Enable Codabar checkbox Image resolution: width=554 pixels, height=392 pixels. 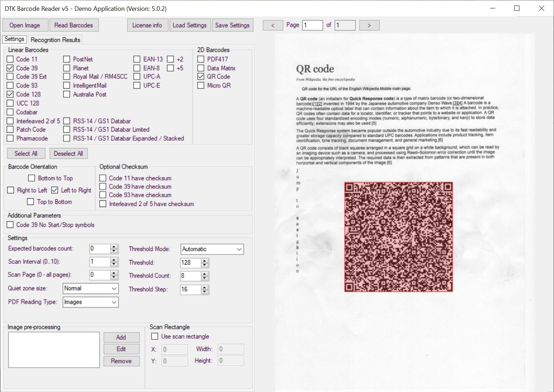click(x=10, y=112)
